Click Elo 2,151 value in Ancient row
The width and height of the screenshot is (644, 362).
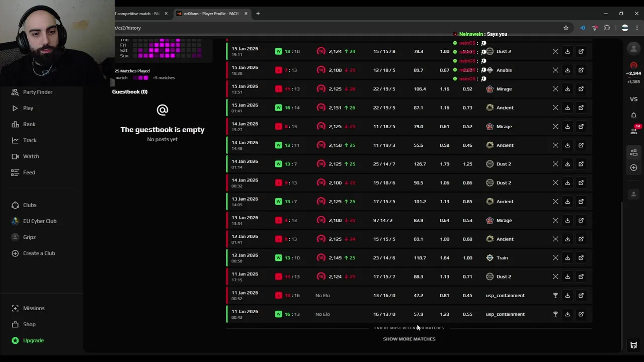[x=335, y=108]
